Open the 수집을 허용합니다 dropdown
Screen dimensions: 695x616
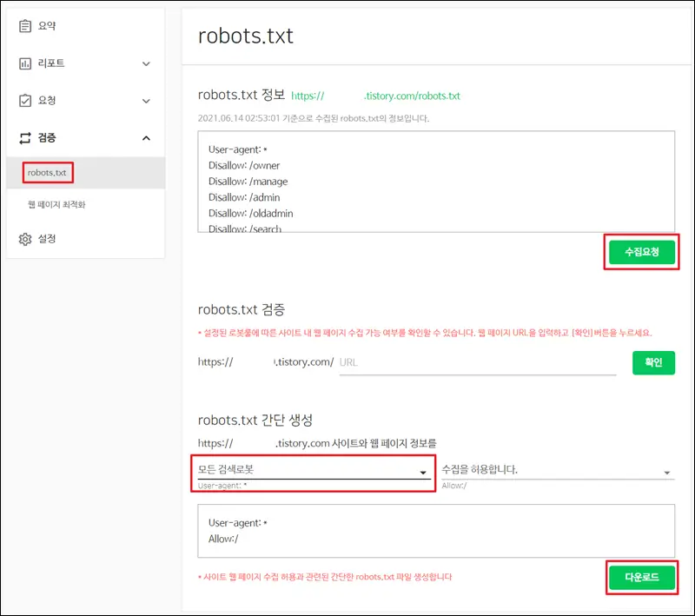tap(557, 470)
